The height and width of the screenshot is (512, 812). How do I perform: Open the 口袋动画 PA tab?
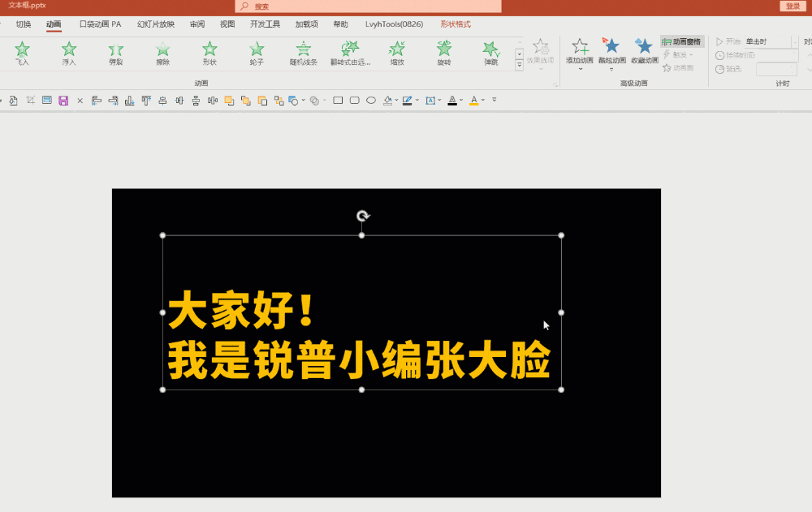click(x=100, y=24)
